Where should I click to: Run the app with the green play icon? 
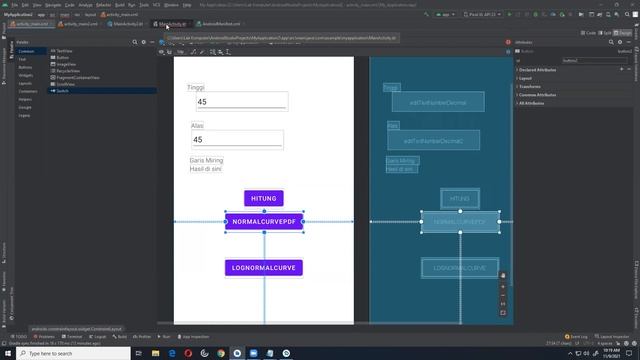[x=509, y=14]
